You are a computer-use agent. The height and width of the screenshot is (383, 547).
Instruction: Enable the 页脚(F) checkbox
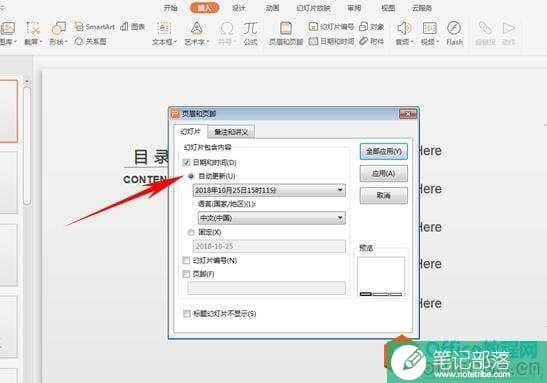coord(186,274)
